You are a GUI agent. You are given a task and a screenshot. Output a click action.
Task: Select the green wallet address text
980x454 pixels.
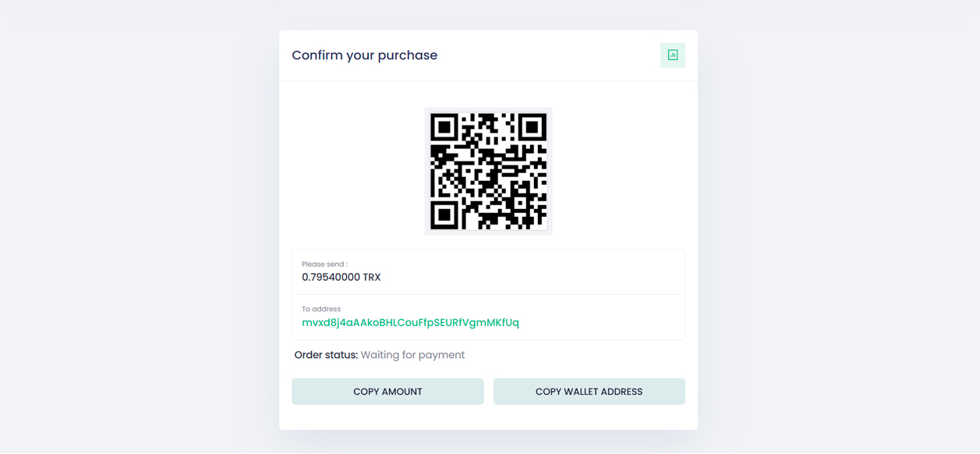410,322
